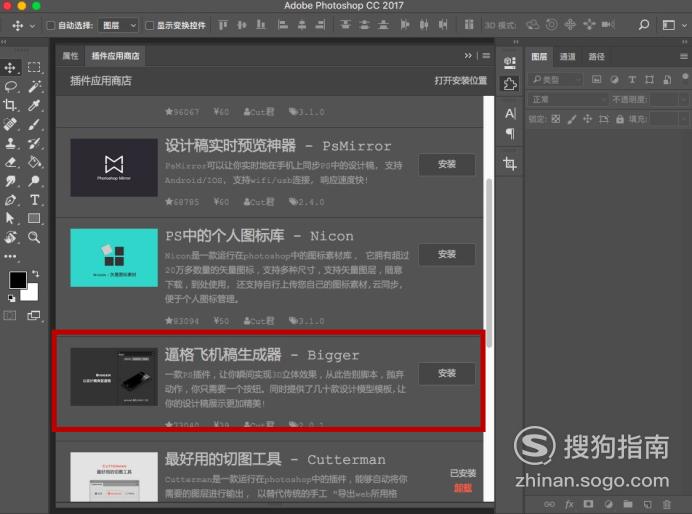The width and height of the screenshot is (692, 514).
Task: Select the Magic Wand tool
Action: (x=34, y=86)
